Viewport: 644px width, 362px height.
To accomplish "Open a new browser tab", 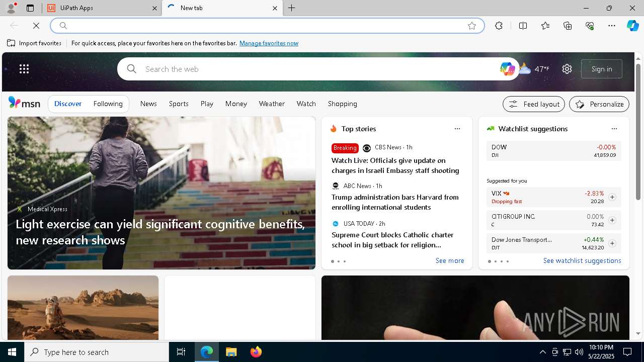I will tap(291, 8).
